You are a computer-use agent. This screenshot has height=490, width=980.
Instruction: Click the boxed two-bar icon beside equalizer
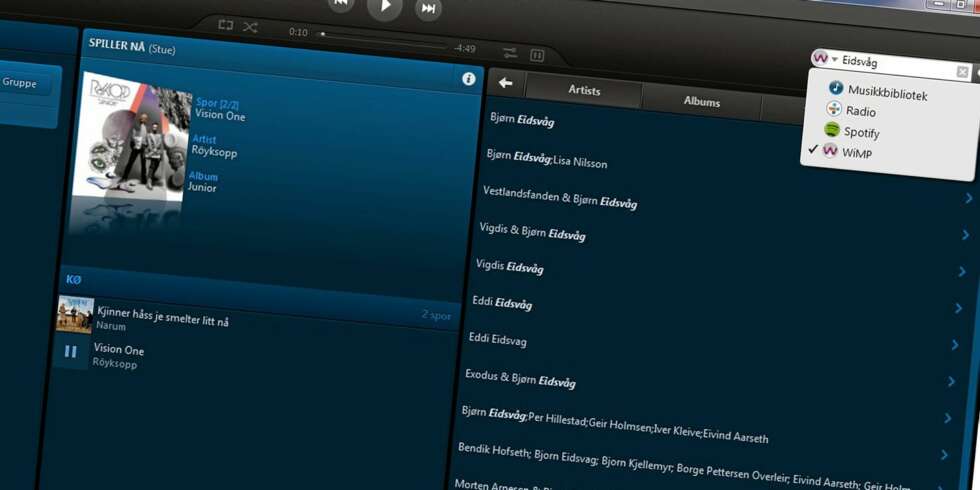[537, 56]
